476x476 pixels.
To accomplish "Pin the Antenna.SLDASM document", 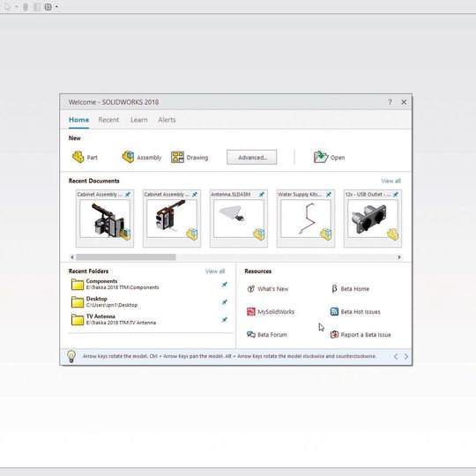I will (x=262, y=194).
